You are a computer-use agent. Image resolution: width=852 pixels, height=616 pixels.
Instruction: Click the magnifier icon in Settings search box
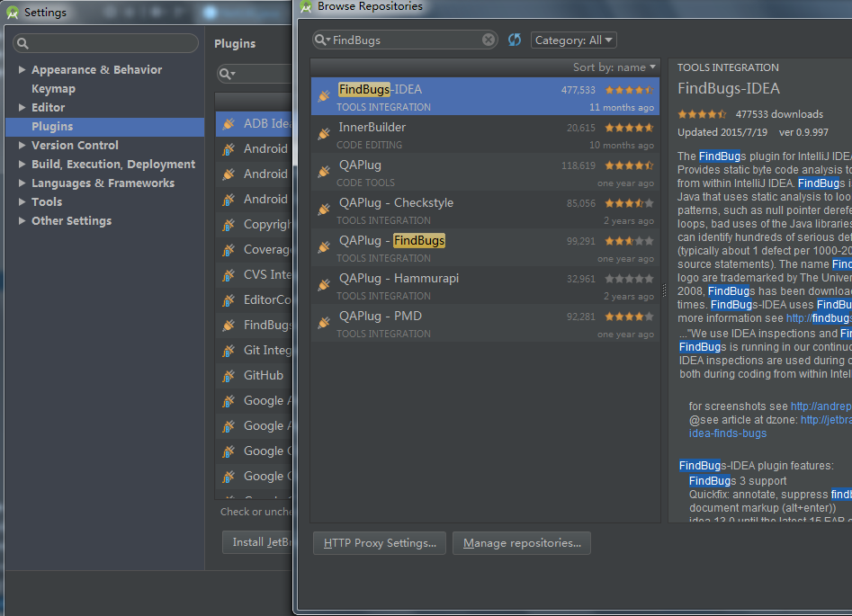click(22, 43)
